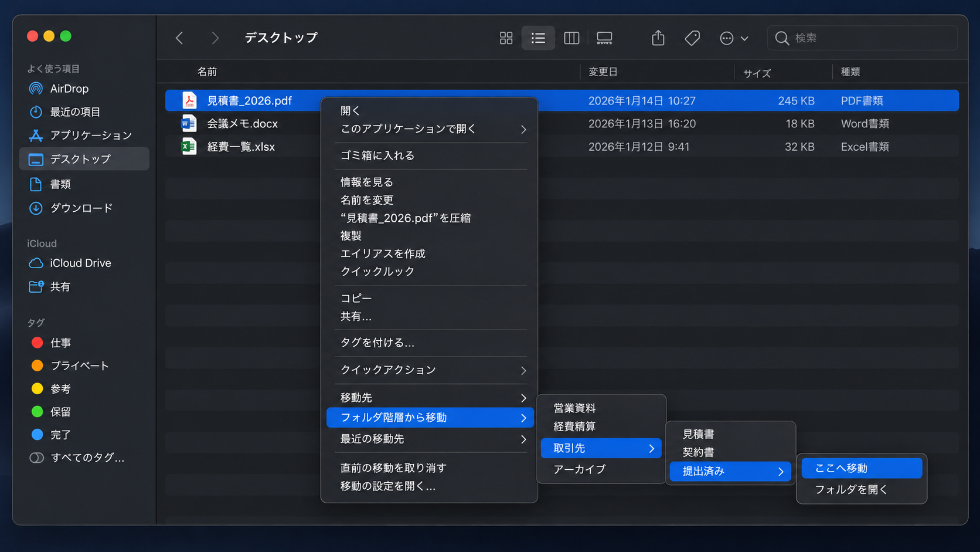Click the 検索 search field
Viewport: 980px width, 552px height.
pos(863,38)
